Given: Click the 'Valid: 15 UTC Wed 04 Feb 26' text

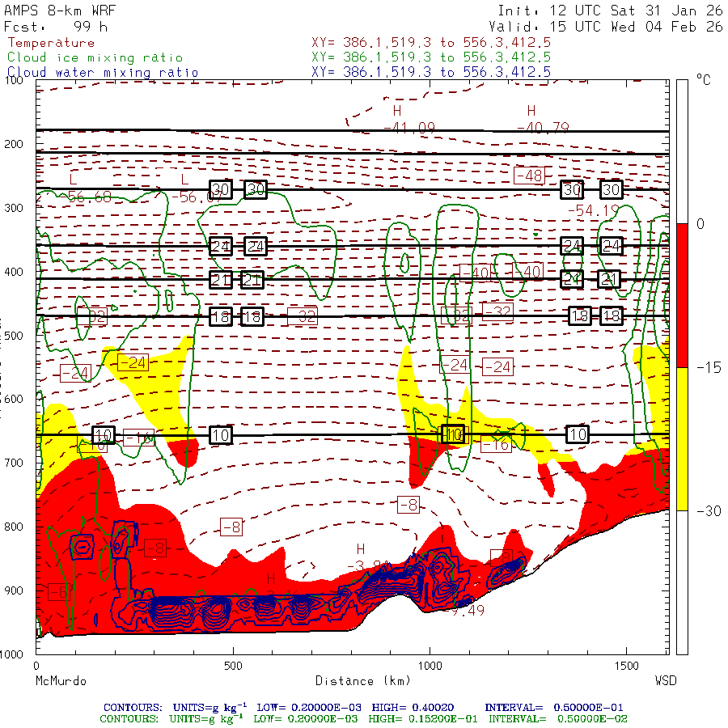Looking at the screenshot, I should [x=605, y=27].
